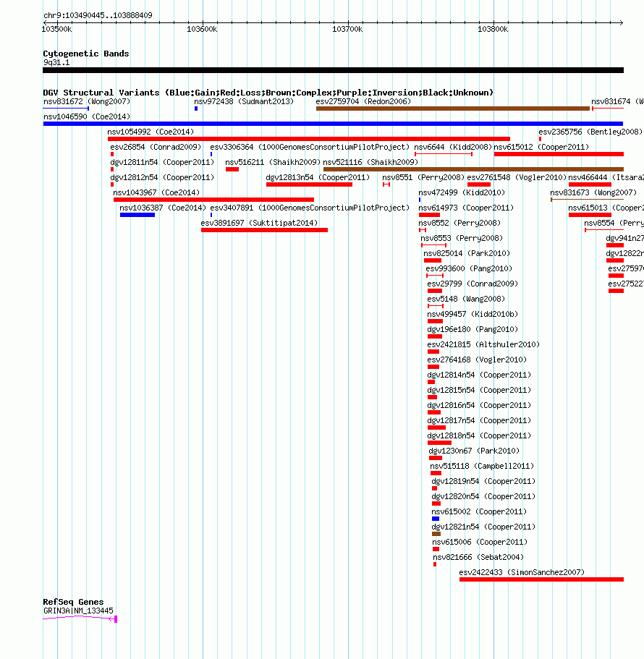Select dgv12815n54 (Cooper2011) label
644x659 pixels.
(479, 390)
